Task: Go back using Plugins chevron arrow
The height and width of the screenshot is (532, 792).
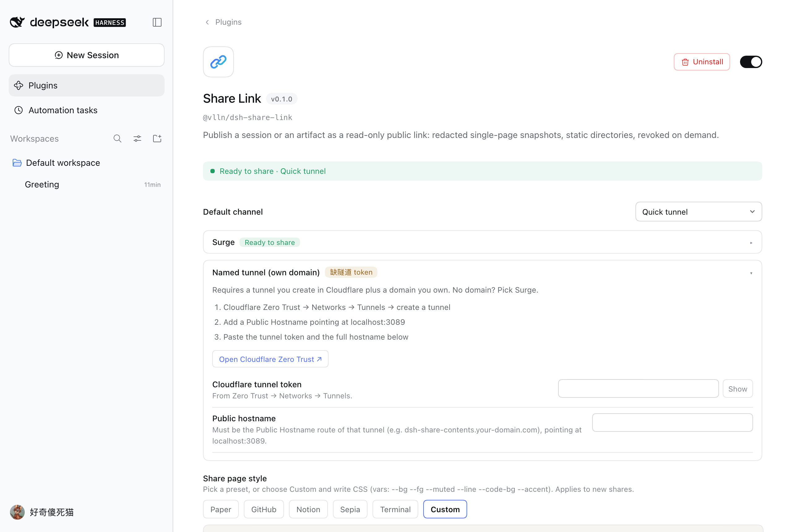Action: point(207,22)
